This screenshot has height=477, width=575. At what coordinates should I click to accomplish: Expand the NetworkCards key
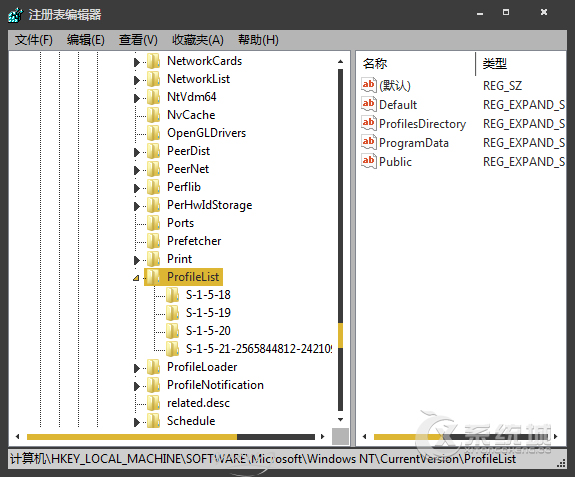click(137, 62)
